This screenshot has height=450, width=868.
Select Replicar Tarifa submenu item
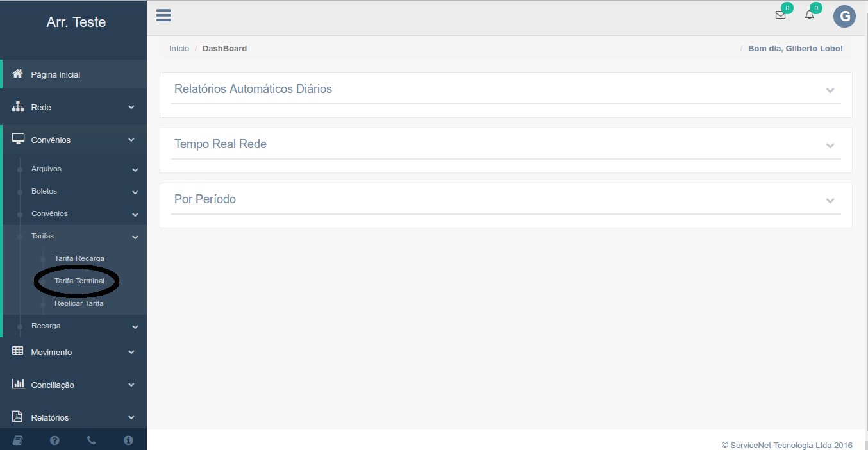(79, 303)
